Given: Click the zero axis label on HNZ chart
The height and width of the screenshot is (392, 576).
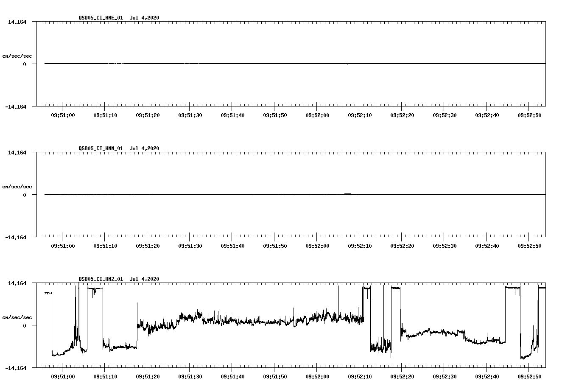Looking at the screenshot, I should [25, 325].
